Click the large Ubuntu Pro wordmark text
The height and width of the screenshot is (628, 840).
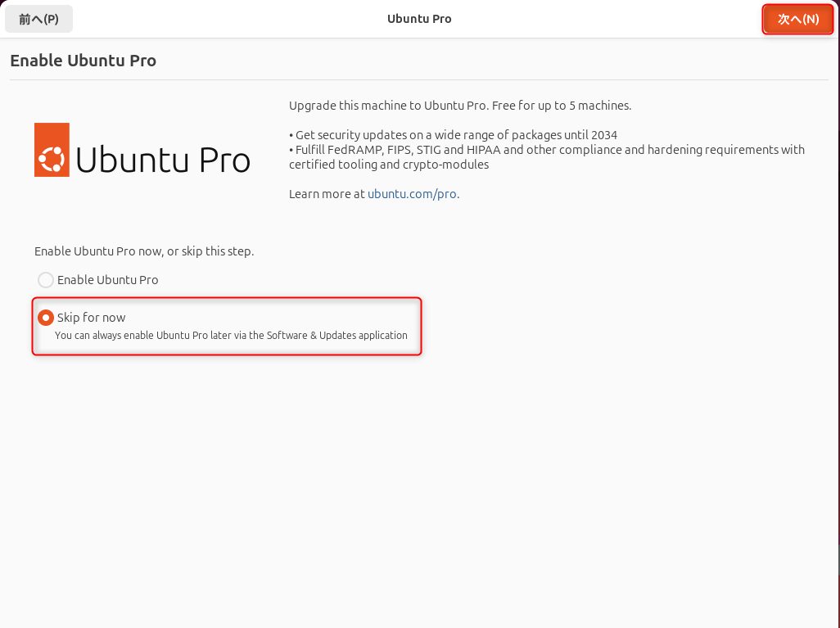tap(163, 160)
